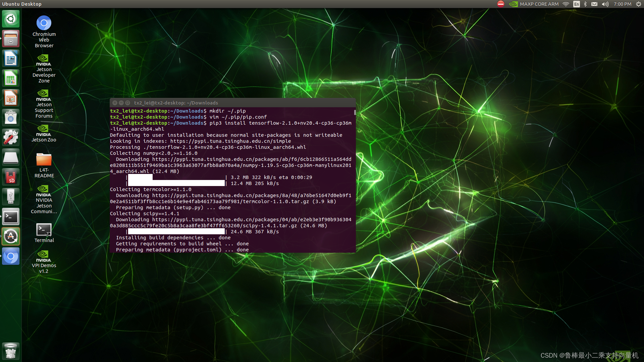Open NVIDIA Jetson Community desktop shortcut

click(44, 199)
